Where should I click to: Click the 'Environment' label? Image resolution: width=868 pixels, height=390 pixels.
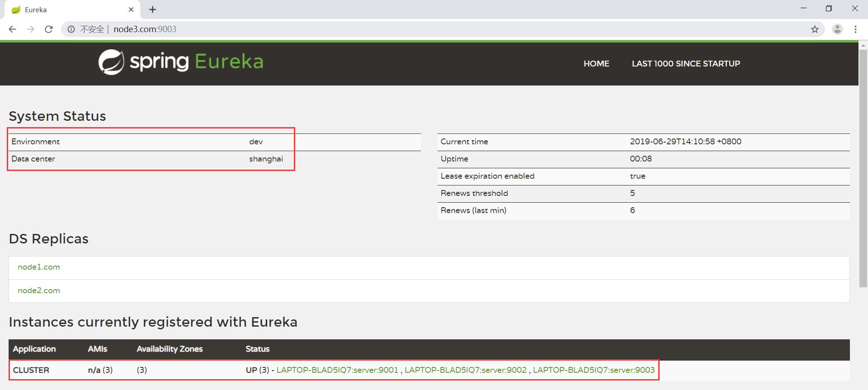point(35,142)
